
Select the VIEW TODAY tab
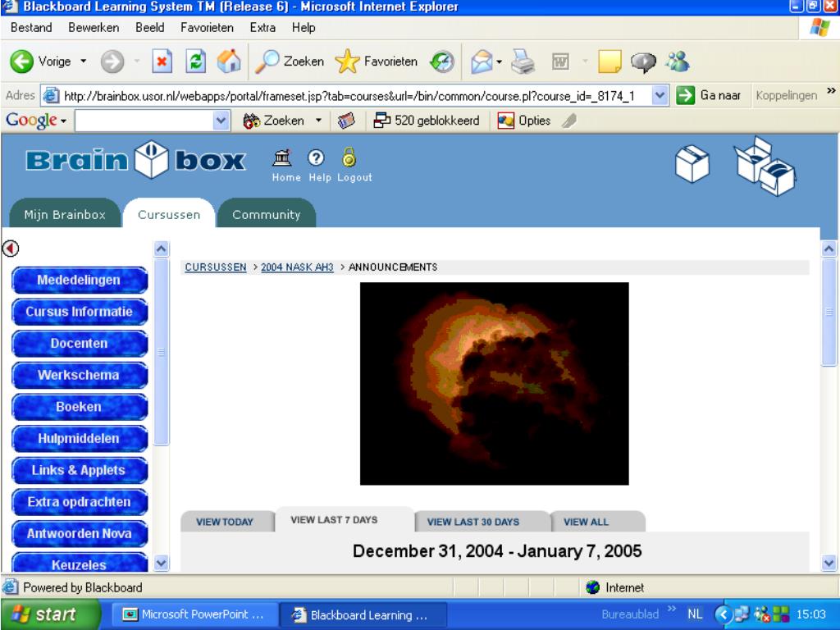tap(227, 521)
